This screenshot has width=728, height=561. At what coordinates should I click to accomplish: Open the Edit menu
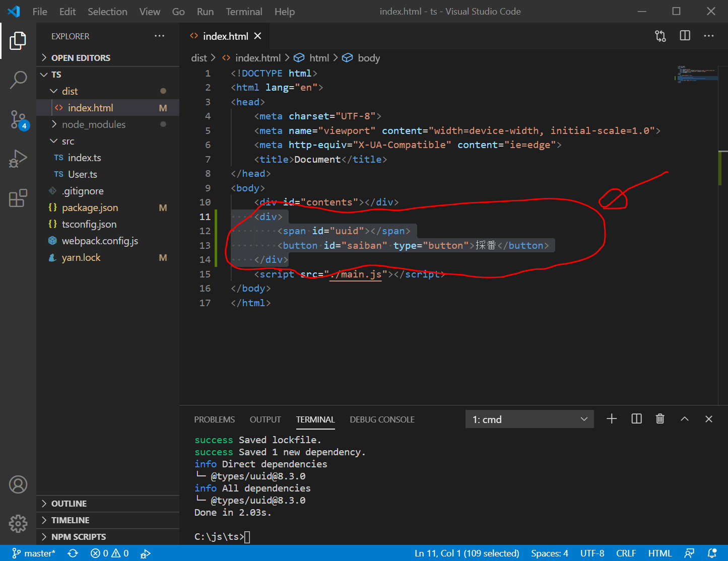[x=68, y=12]
